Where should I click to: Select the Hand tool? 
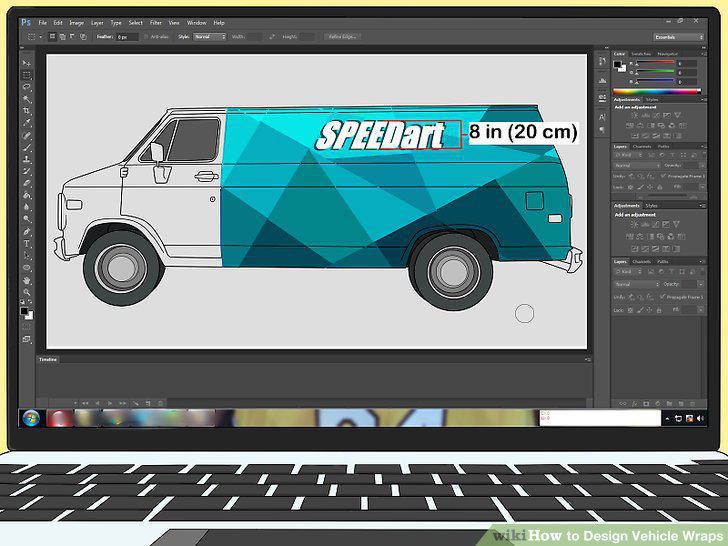pos(26,280)
